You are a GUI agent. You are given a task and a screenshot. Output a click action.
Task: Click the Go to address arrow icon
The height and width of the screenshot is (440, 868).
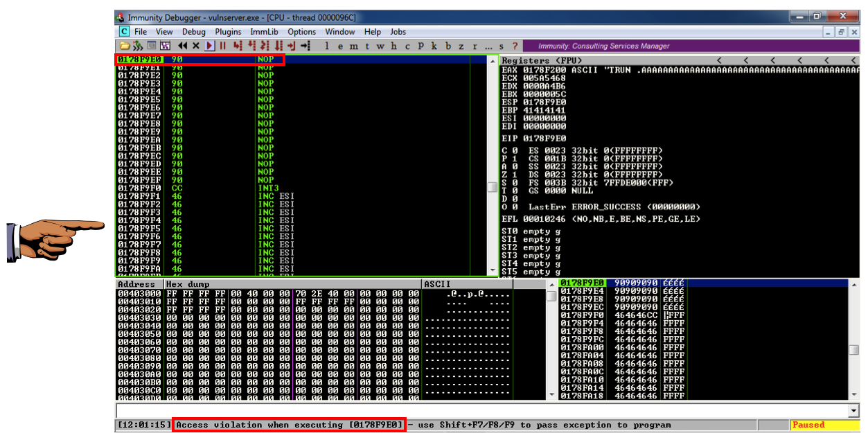coord(305,46)
